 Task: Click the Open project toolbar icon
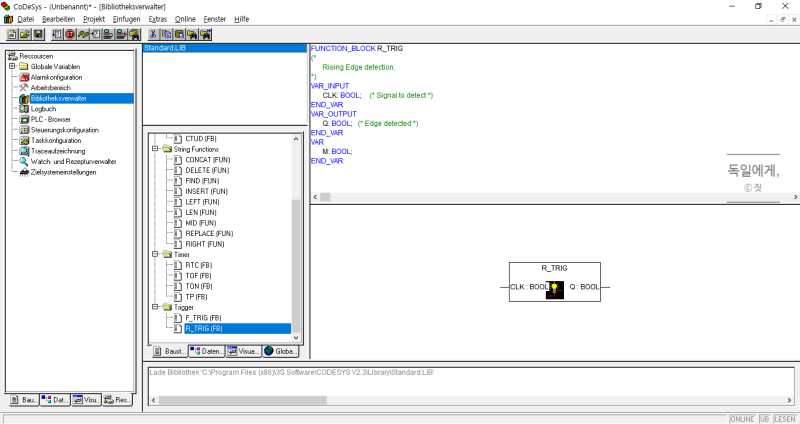[x=25, y=34]
